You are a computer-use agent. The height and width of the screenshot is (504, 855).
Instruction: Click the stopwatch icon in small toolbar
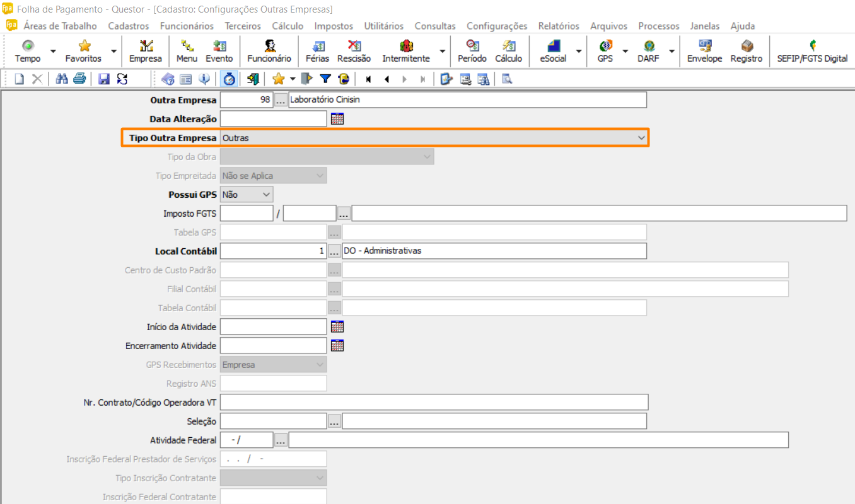230,79
